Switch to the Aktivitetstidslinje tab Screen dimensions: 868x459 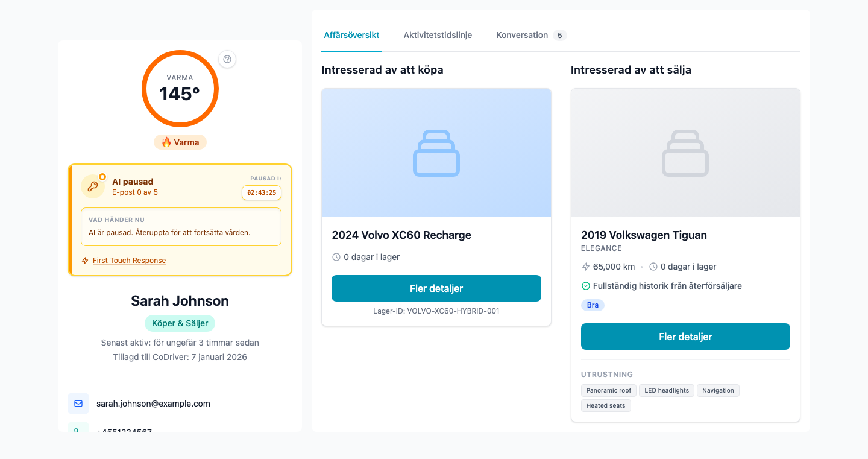pyautogui.click(x=438, y=35)
